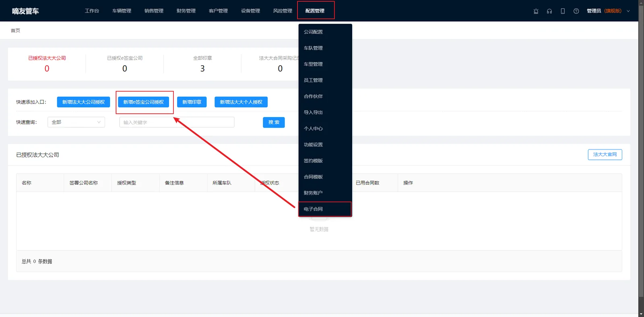Select 电子合同 in the dropdown menu

coord(325,209)
